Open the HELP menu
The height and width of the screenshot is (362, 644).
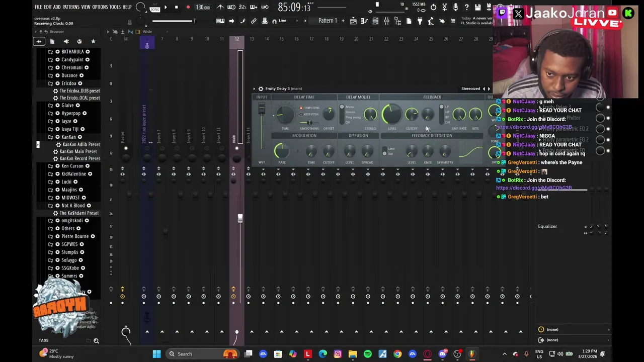coord(127,7)
